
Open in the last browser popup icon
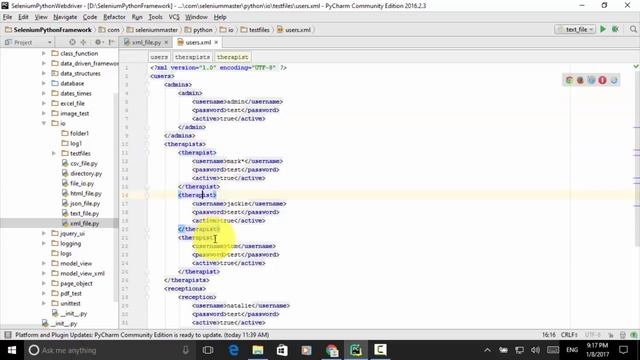point(614,80)
